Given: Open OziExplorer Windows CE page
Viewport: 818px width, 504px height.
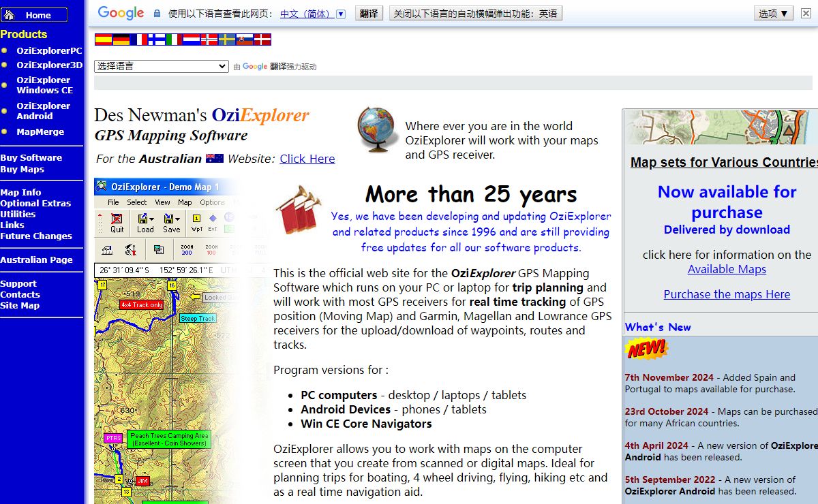Looking at the screenshot, I should [x=44, y=85].
